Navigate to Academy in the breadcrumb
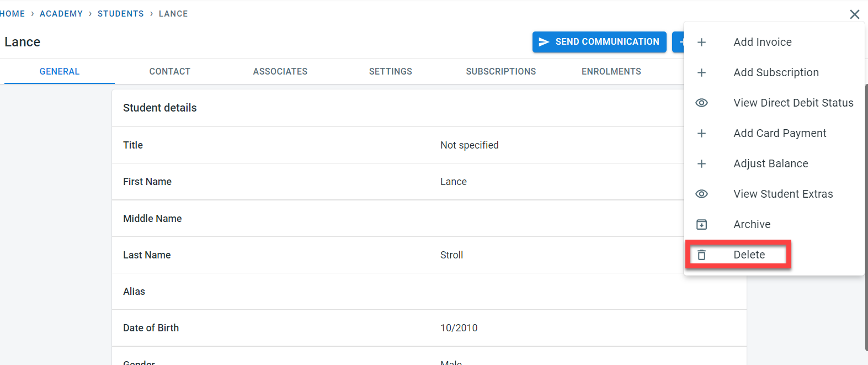The width and height of the screenshot is (868, 365). coord(61,14)
